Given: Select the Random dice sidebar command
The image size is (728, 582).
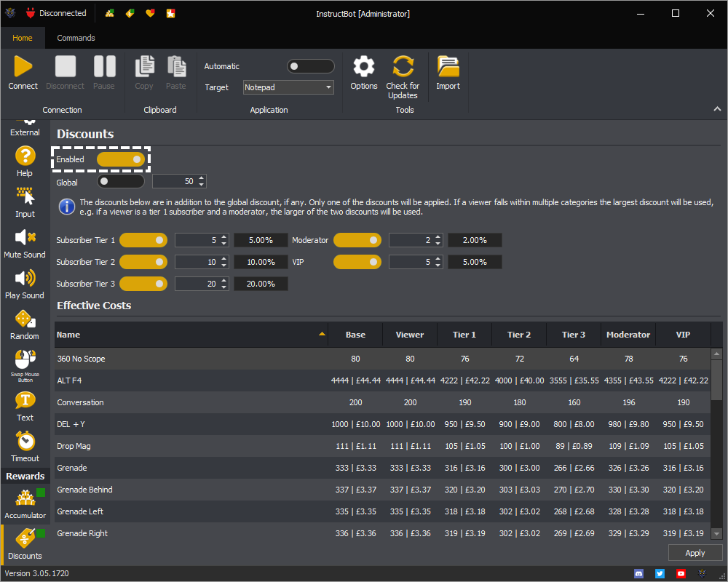Looking at the screenshot, I should [x=25, y=325].
